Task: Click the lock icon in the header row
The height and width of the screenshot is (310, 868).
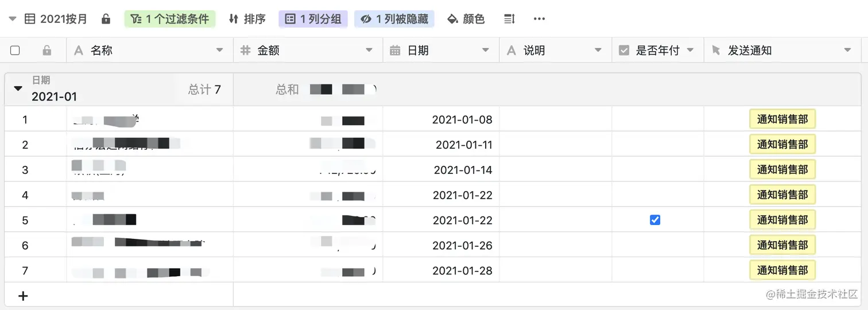Action: pos(47,51)
